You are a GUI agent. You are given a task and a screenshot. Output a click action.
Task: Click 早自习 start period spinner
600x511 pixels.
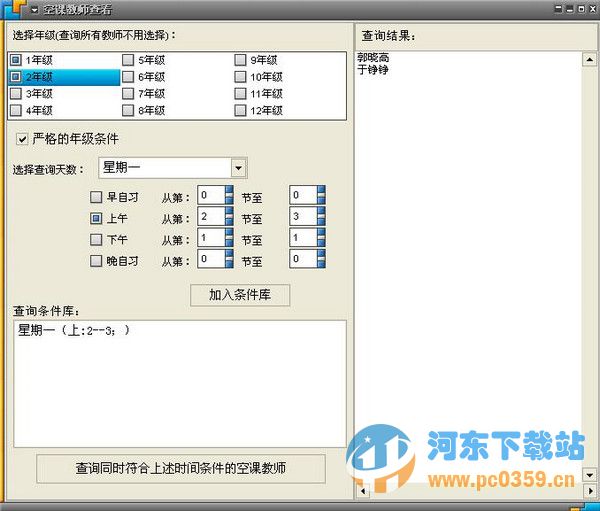point(229,195)
